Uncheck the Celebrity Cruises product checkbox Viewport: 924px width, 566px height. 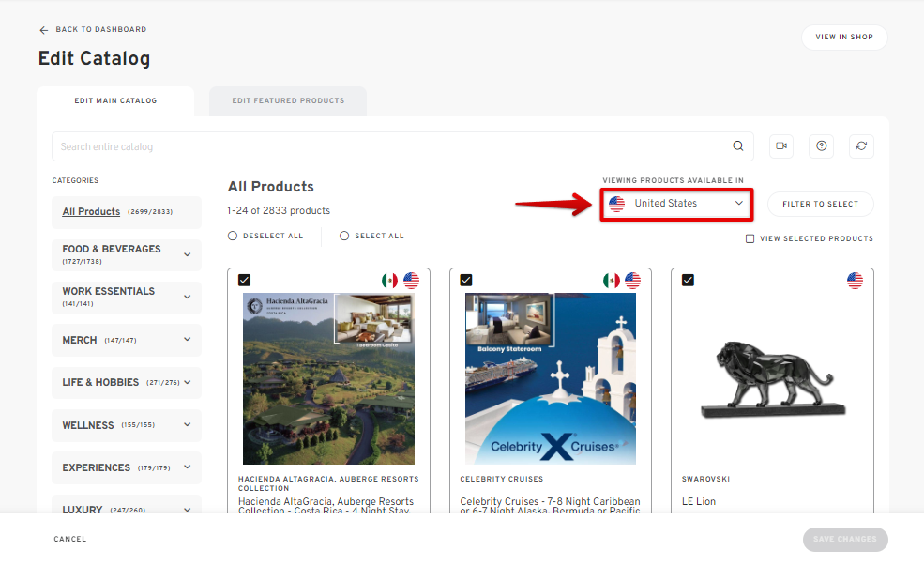click(x=466, y=280)
